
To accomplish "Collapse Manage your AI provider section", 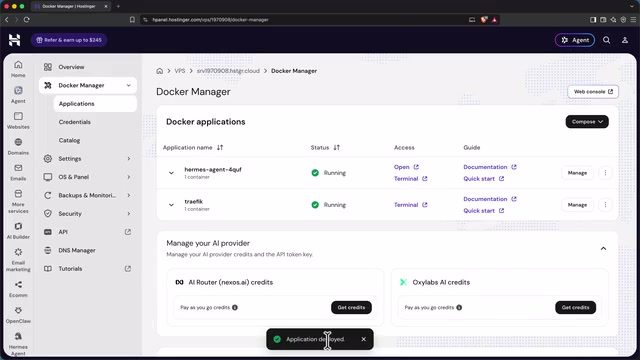I will [x=603, y=249].
